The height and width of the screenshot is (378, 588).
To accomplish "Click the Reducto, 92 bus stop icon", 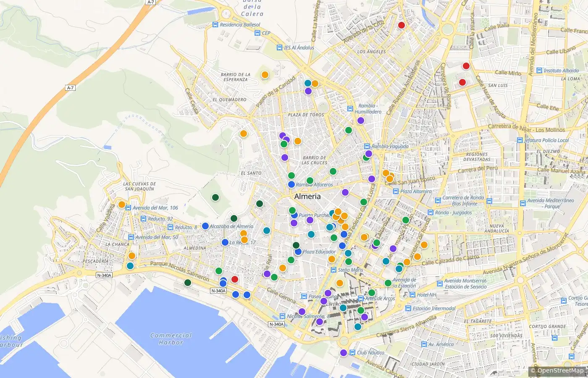I will pyautogui.click(x=143, y=219).
